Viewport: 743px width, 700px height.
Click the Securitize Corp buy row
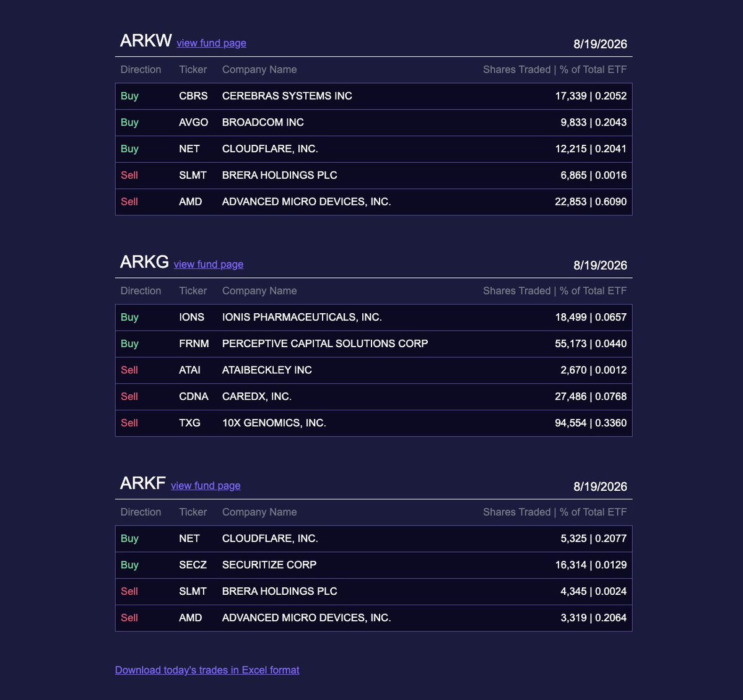pos(373,565)
